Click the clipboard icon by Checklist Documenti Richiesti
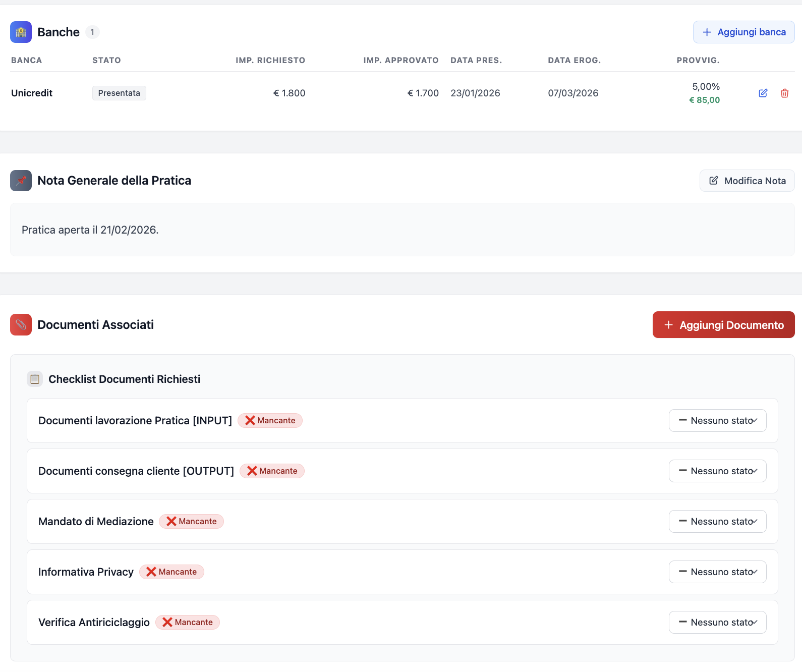Image resolution: width=802 pixels, height=672 pixels. coord(35,379)
